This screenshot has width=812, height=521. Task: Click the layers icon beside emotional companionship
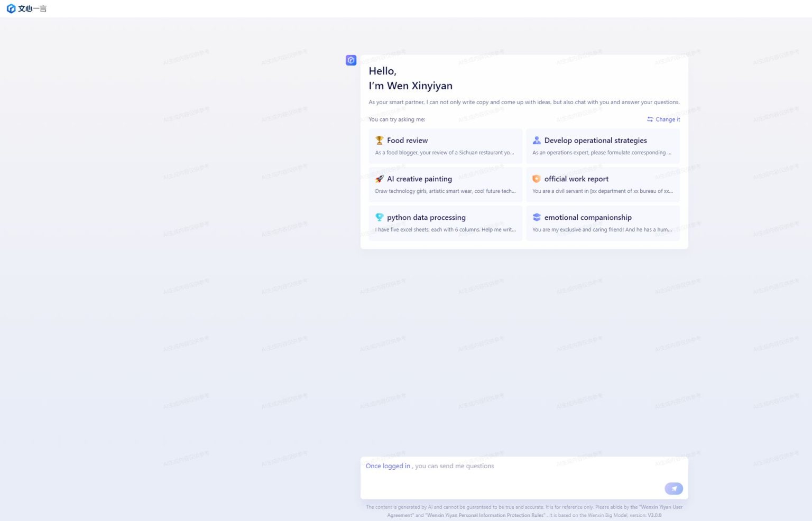click(537, 217)
